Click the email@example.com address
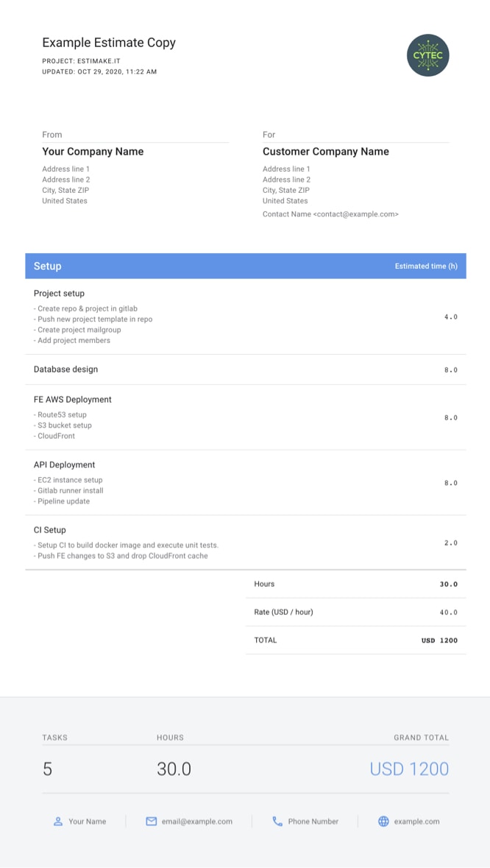The width and height of the screenshot is (490, 868). (x=197, y=821)
